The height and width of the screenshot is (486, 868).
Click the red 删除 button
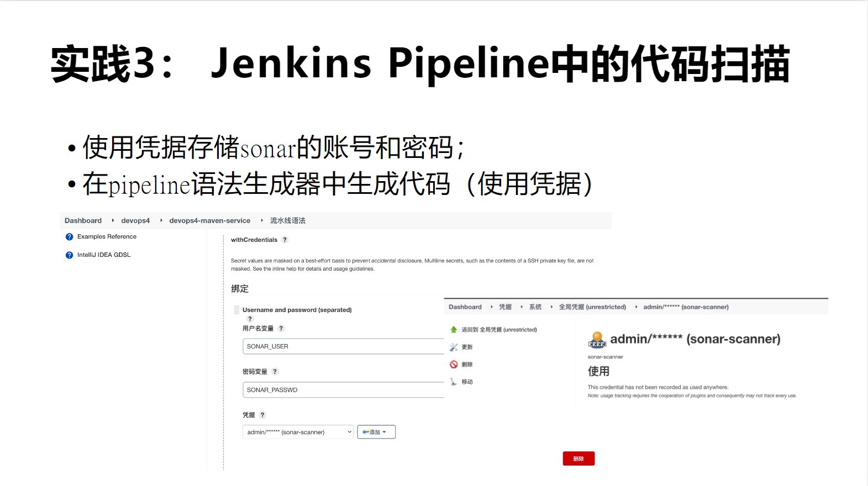(578, 458)
